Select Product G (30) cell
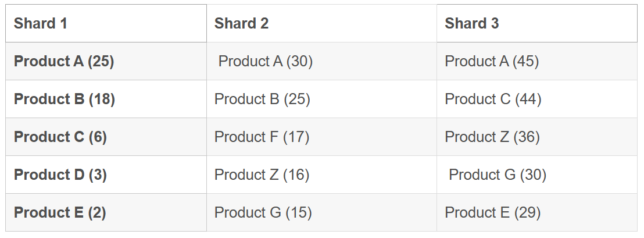This screenshot has width=644, height=238. (x=537, y=175)
